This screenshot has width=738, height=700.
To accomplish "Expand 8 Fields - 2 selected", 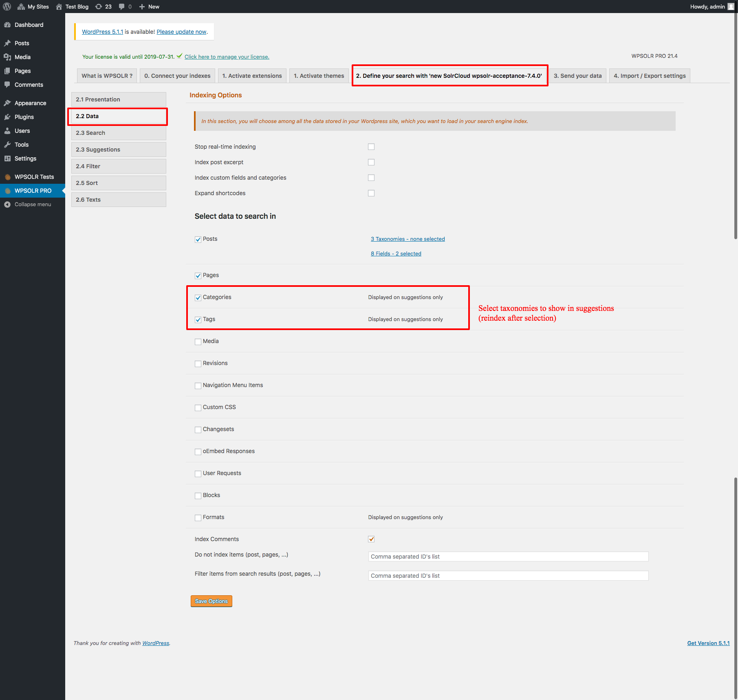I will [x=396, y=254].
